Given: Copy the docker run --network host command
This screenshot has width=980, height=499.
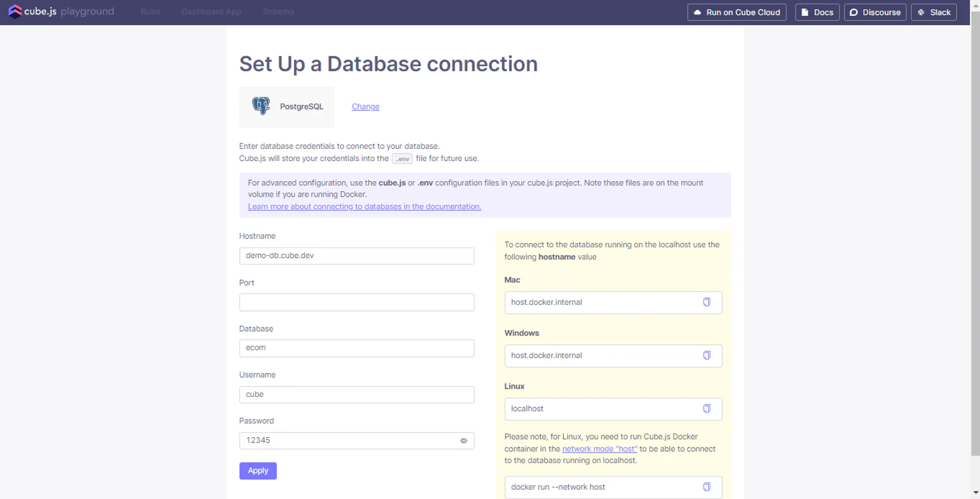Looking at the screenshot, I should tap(706, 487).
